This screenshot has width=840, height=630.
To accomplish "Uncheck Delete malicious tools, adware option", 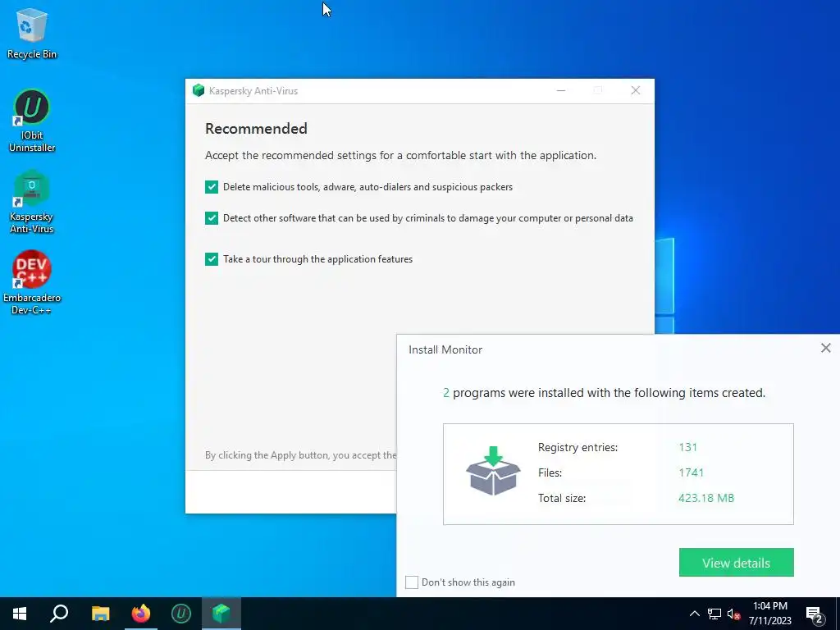I will pyautogui.click(x=212, y=187).
